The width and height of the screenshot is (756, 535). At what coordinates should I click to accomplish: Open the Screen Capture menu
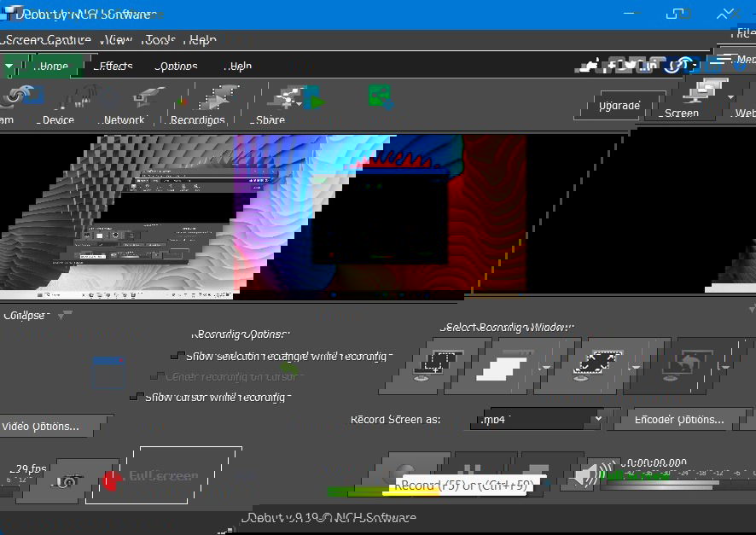click(46, 40)
